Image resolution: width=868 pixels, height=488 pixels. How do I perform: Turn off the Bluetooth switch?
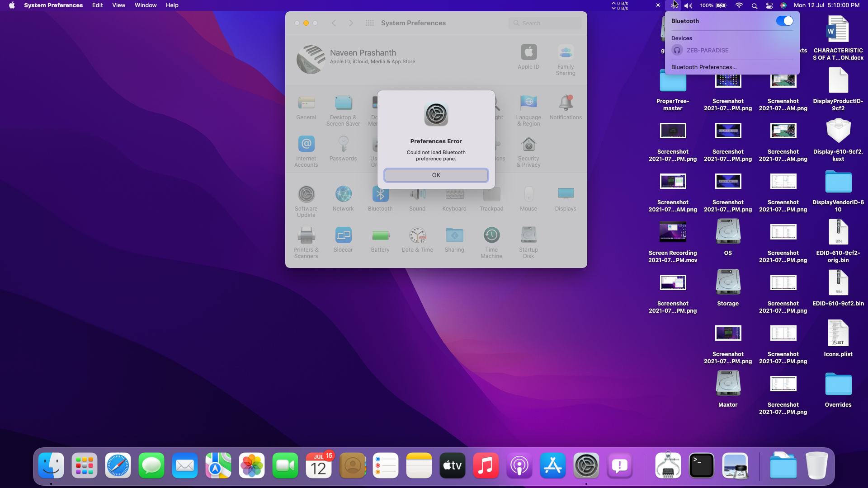point(784,21)
